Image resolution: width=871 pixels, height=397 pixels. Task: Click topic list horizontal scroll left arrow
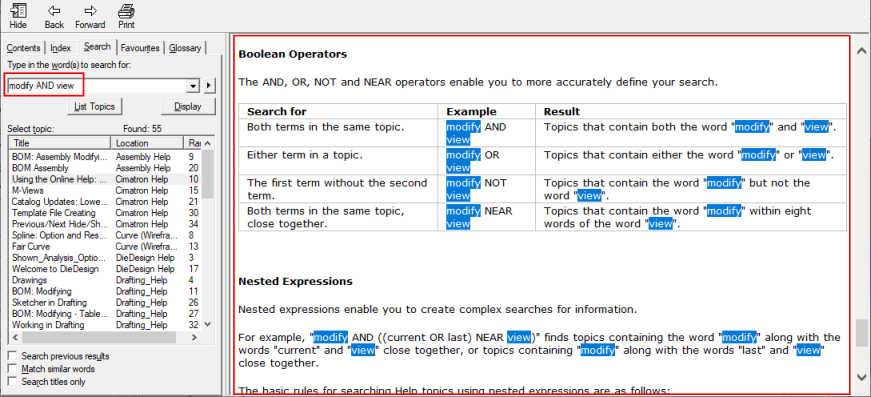click(x=15, y=337)
